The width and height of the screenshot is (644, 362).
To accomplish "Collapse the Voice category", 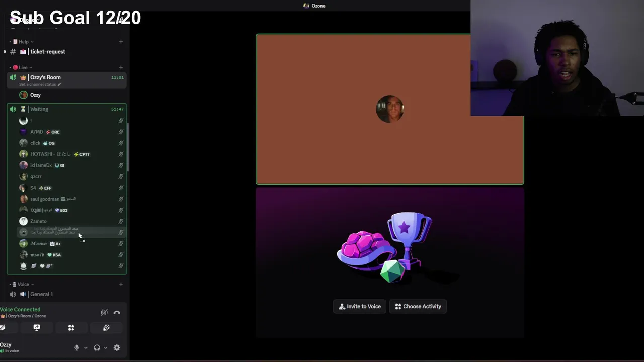I will coord(23,284).
